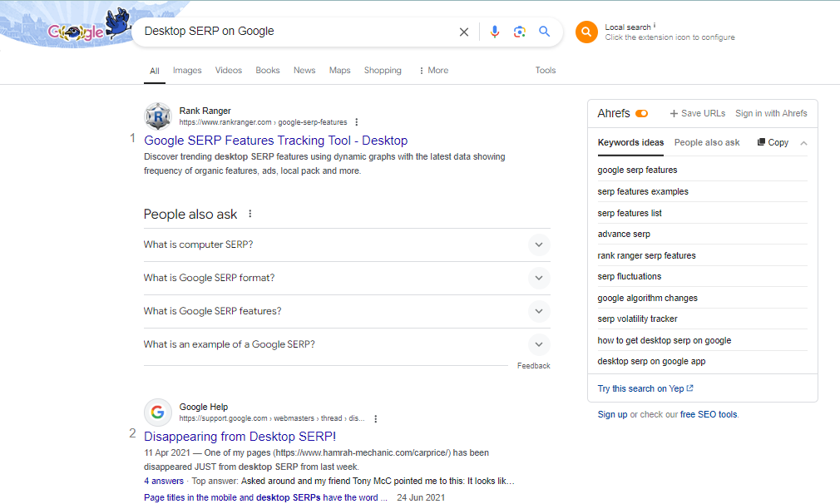
Task: Select keyword 'serp features list'
Action: (x=630, y=213)
